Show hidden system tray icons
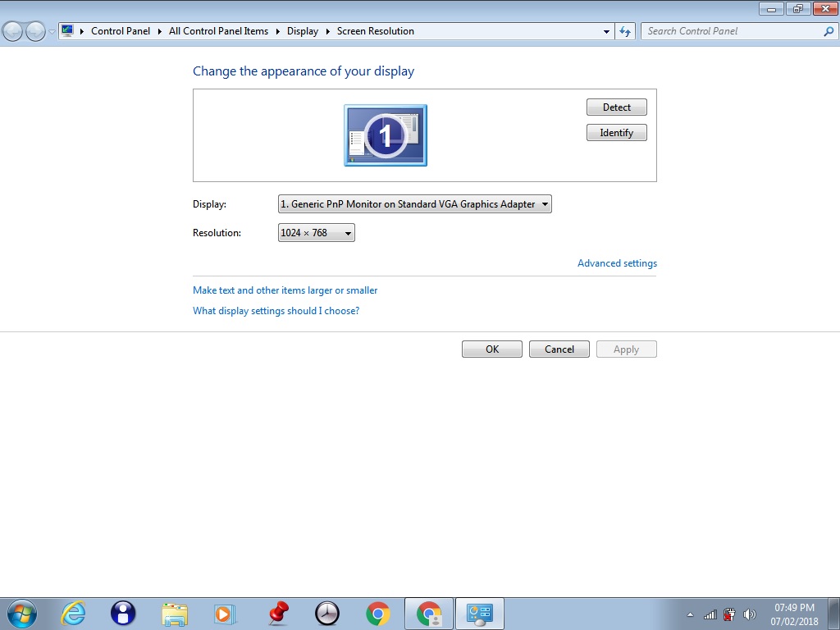 tap(690, 615)
